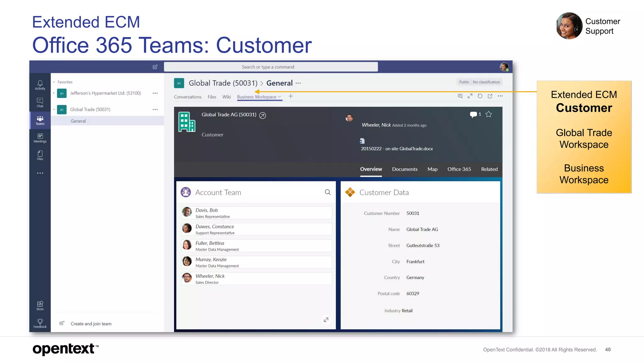Open the Files sidebar icon
The width and height of the screenshot is (644, 362).
click(x=40, y=155)
